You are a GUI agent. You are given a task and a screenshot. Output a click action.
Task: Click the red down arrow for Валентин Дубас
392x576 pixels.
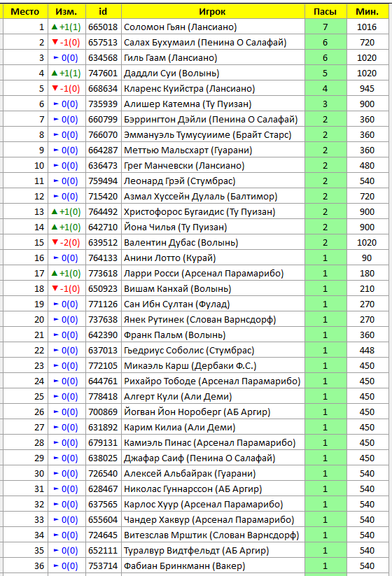pos(55,242)
